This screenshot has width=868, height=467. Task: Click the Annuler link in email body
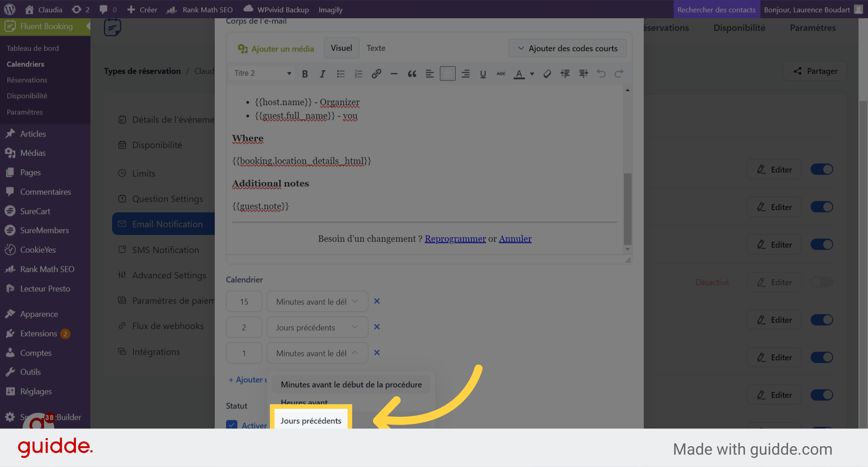[515, 238]
